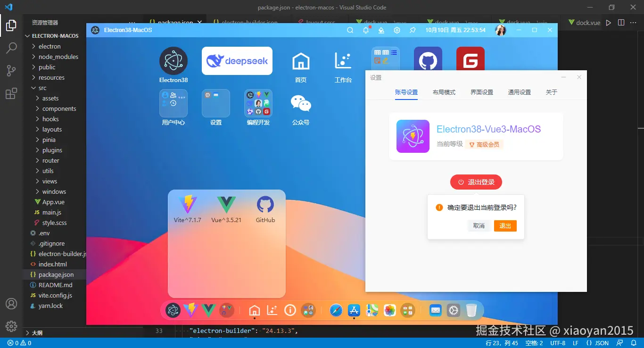The height and width of the screenshot is (348, 644).
Task: Confirm logout by clicking 退出
Action: (505, 226)
